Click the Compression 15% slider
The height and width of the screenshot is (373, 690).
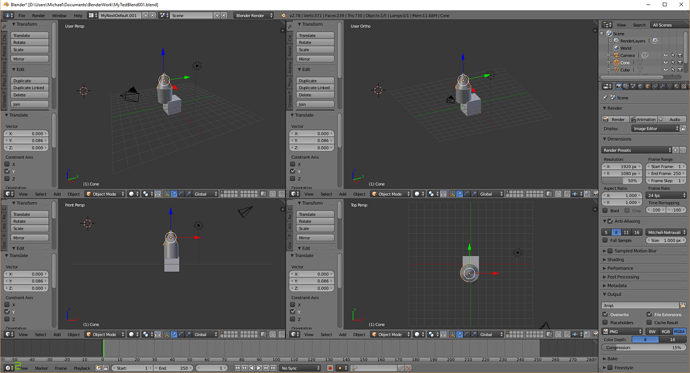pos(644,347)
